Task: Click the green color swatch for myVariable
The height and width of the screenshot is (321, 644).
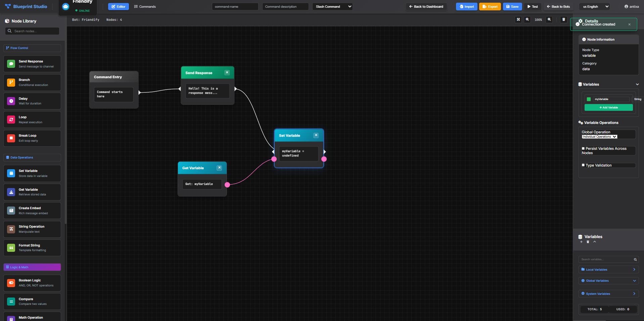Action: pyautogui.click(x=589, y=99)
